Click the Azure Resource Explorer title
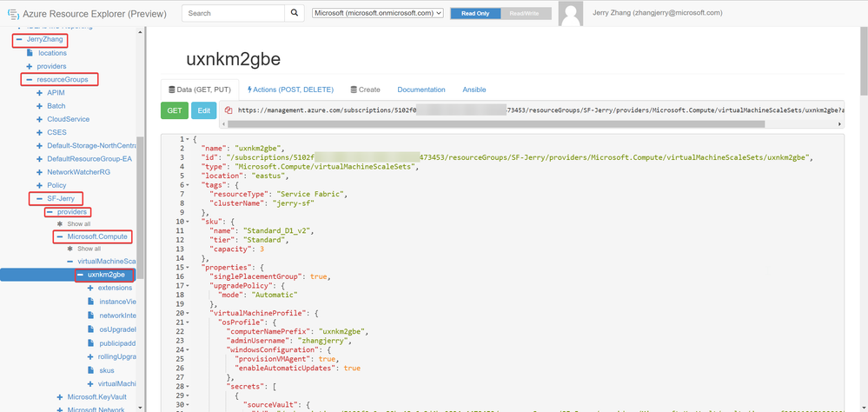Screen dimensions: 868x412 click(x=94, y=13)
